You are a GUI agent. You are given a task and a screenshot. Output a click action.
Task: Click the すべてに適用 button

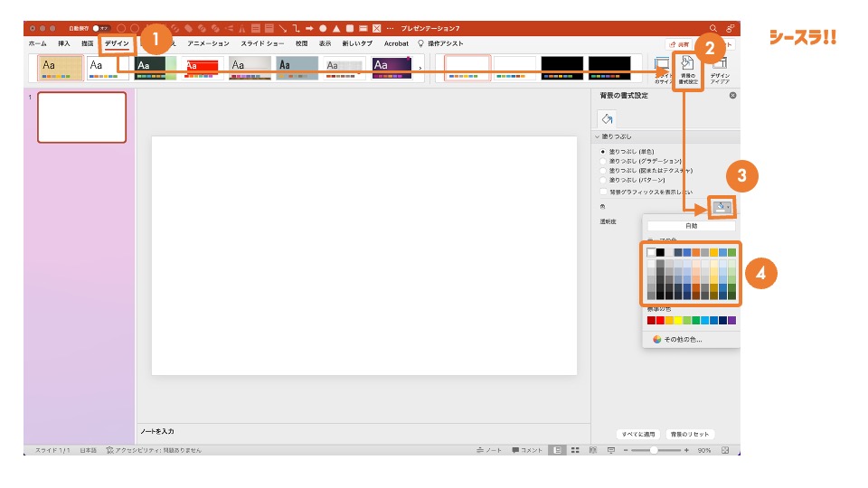pos(638,435)
